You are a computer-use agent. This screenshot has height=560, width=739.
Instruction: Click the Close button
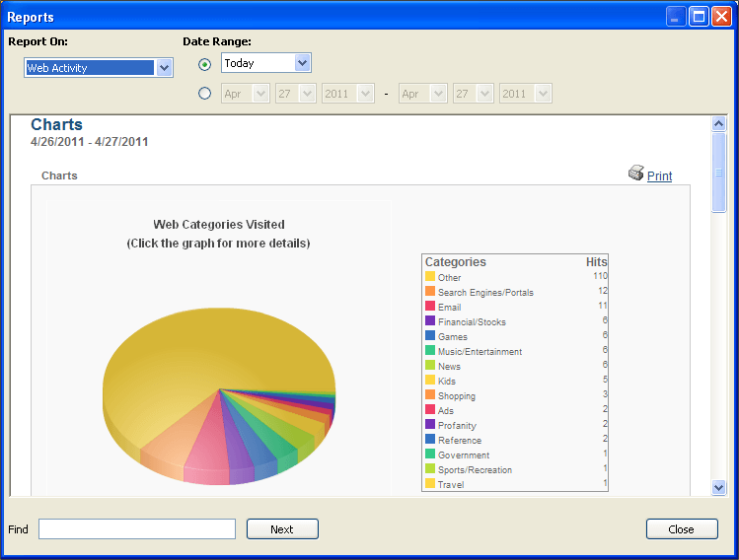(682, 528)
